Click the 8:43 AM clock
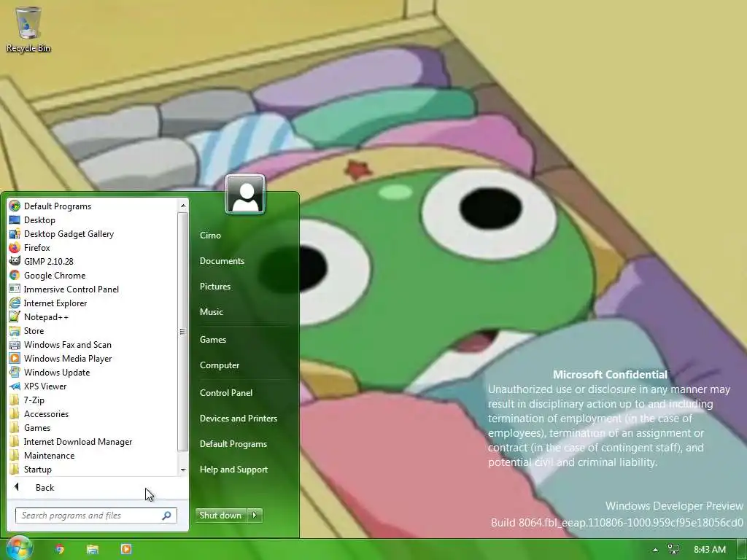Image resolution: width=747 pixels, height=560 pixels. point(710,550)
